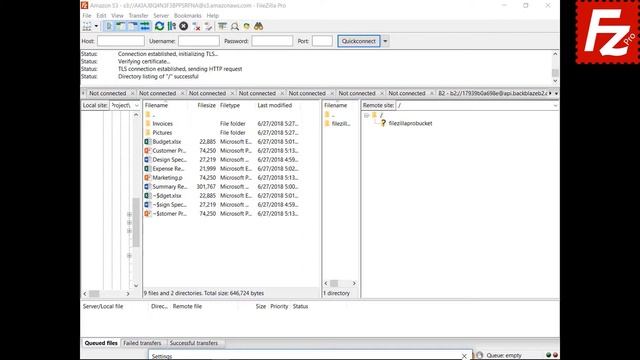The image size is (640, 360).
Task: Sort local files by Filesize column
Action: (206, 105)
